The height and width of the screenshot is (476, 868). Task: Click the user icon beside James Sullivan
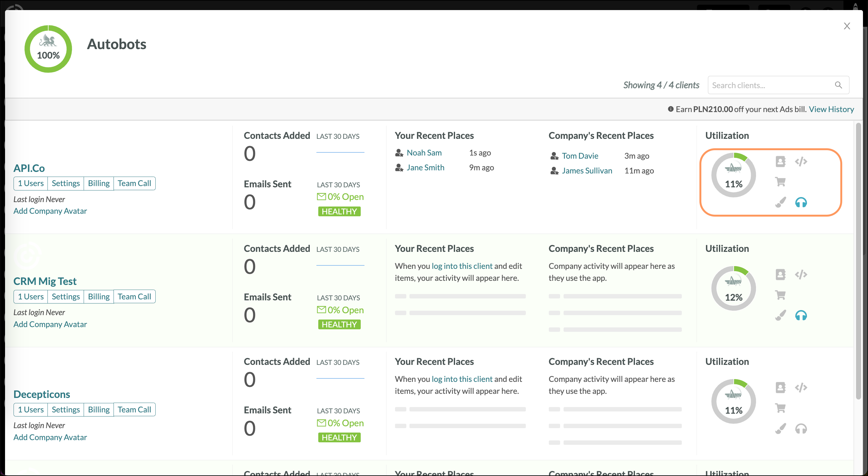(x=554, y=171)
